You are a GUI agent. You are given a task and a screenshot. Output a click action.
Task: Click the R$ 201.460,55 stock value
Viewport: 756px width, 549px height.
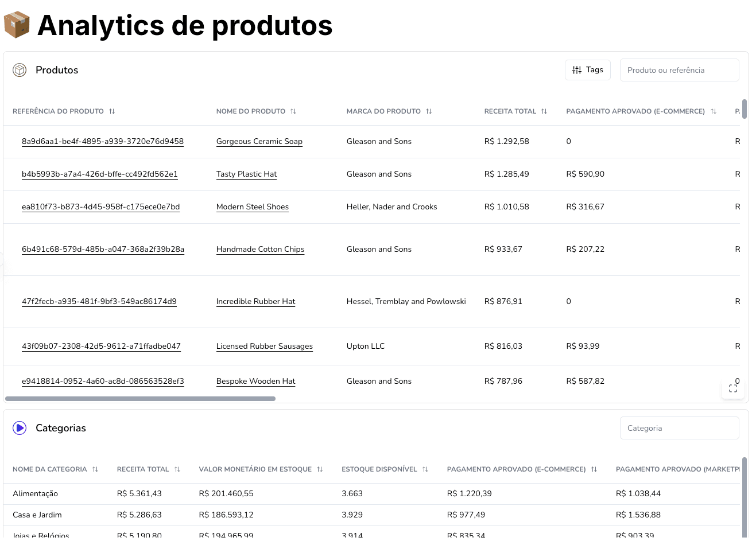(x=226, y=494)
